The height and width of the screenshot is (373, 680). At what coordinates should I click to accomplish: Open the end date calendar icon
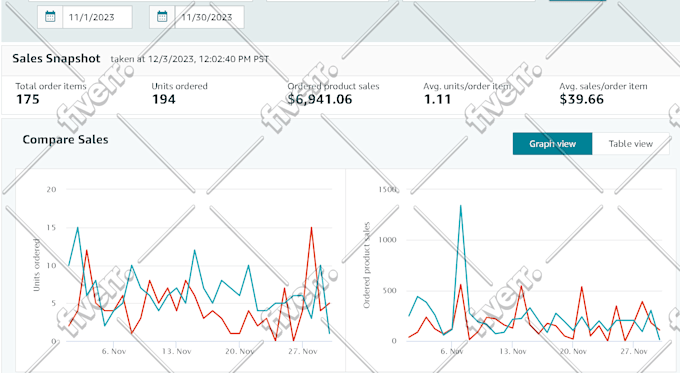162,17
